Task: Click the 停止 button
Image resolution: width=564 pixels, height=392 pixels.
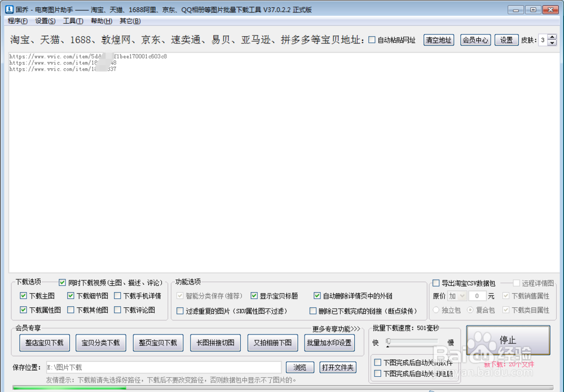Action: [x=508, y=340]
